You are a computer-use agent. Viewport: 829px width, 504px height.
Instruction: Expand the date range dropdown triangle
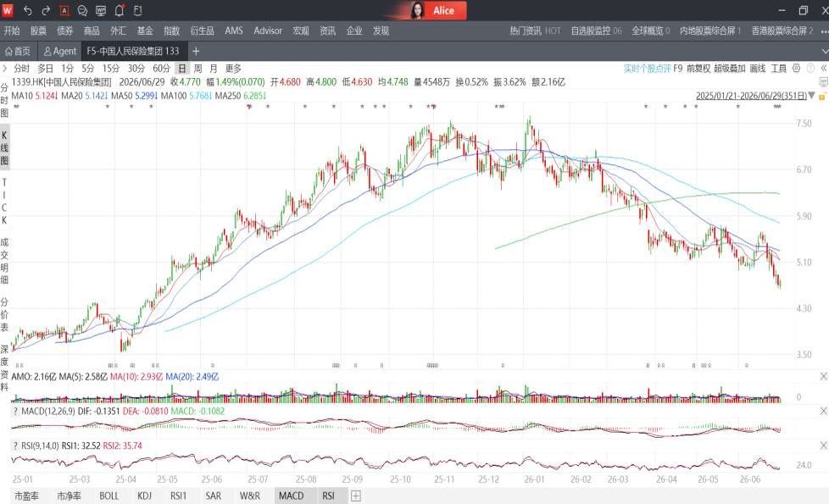811,96
